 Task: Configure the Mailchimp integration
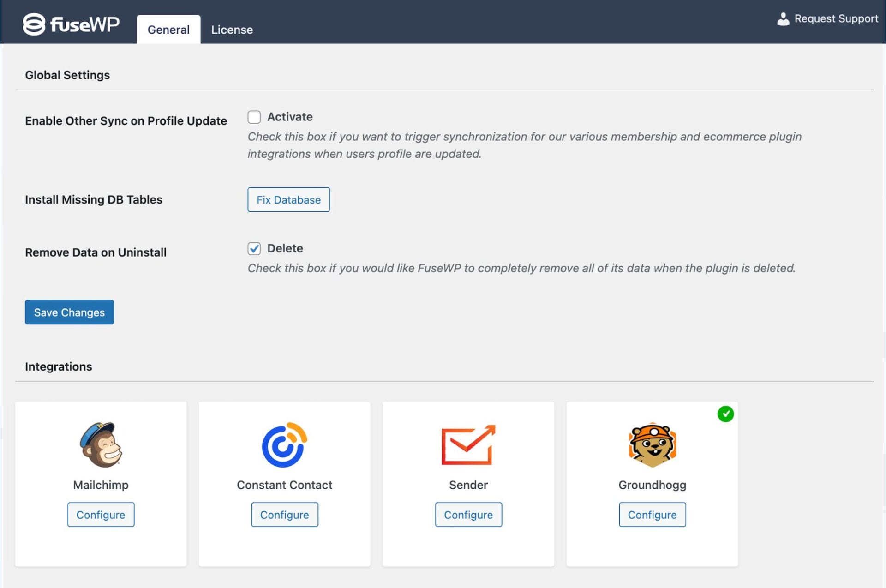click(101, 515)
